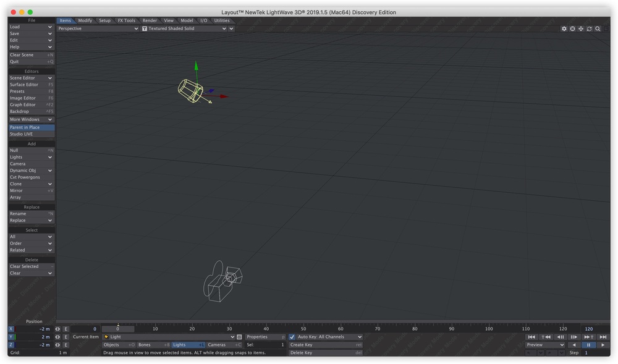Image resolution: width=618 pixels, height=364 pixels.
Task: Switch to the Utilities tab
Action: [x=222, y=20]
